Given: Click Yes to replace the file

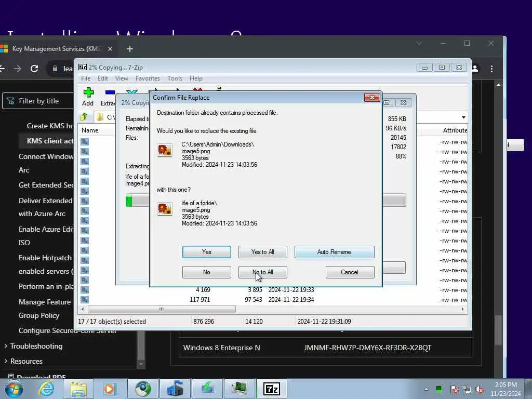Looking at the screenshot, I should [207, 252].
